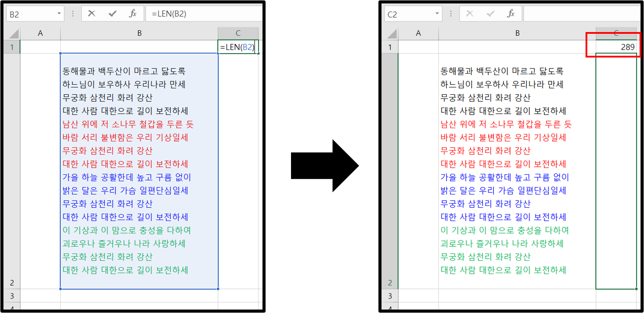
Task: Click the formula bar options dots in left window
Action: coord(73,14)
